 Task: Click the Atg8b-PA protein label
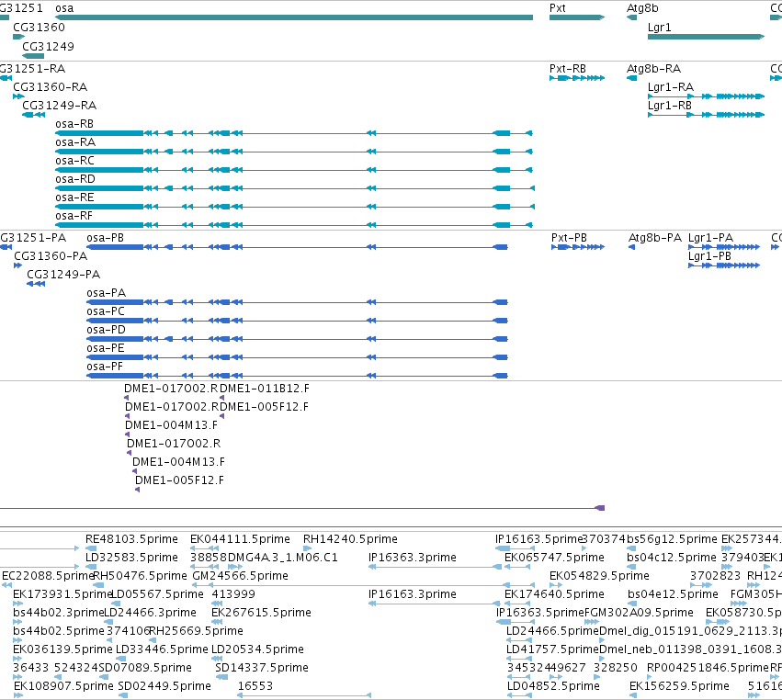pos(655,238)
